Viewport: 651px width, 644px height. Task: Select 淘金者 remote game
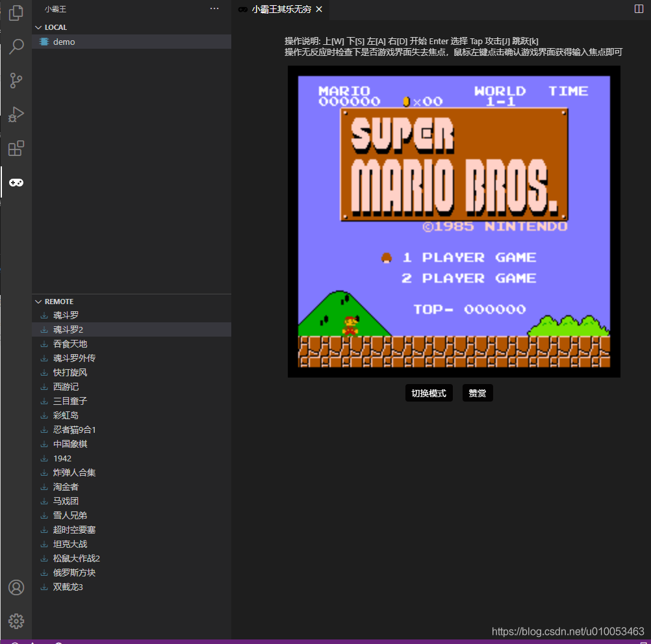coord(132,487)
